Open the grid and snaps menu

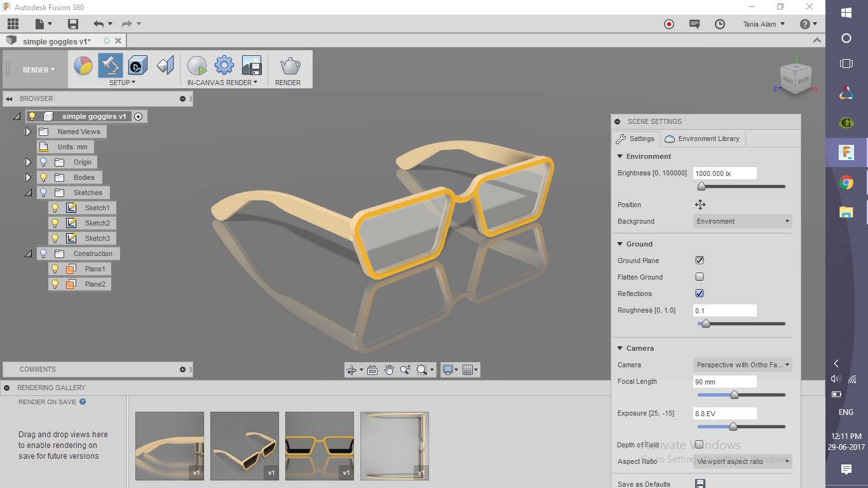(x=470, y=370)
